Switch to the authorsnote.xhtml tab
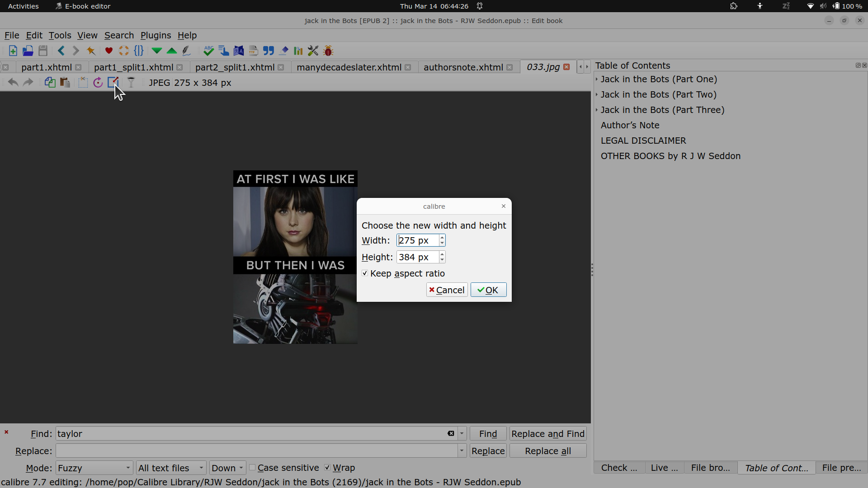Image resolution: width=868 pixels, height=488 pixels. click(x=463, y=67)
